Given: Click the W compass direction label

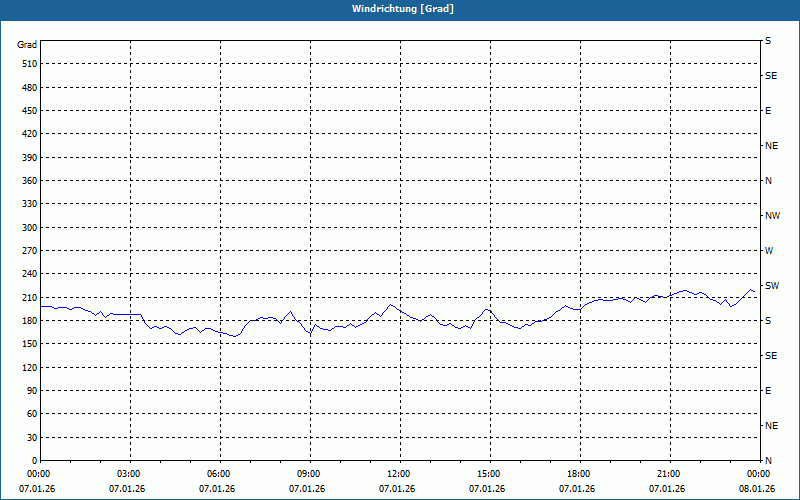Looking at the screenshot, I should click(x=769, y=251).
